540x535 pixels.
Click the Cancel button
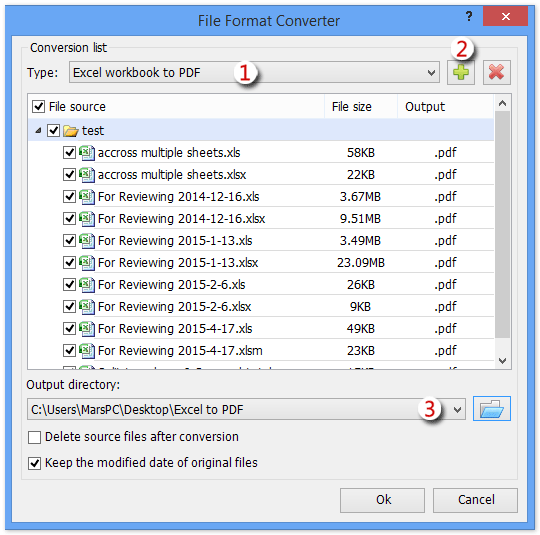pyautogui.click(x=475, y=500)
